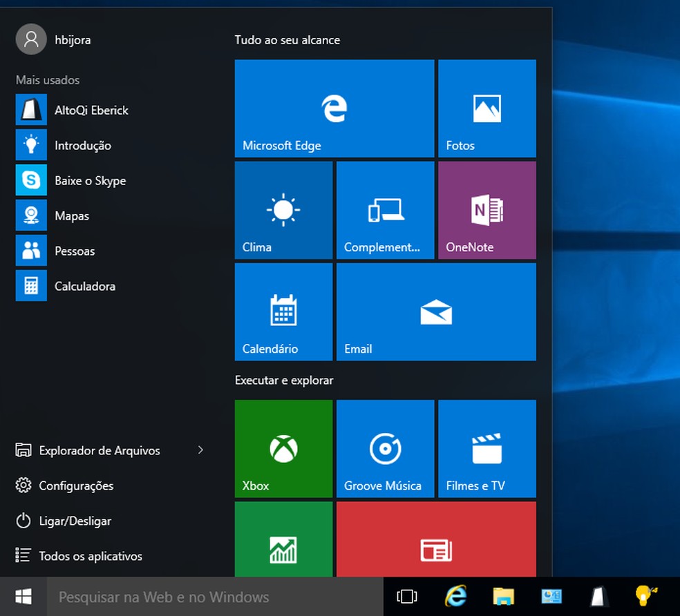Screen dimensions: 680x616
Task: Expand Explorador de Arquivos jump list arrow
Action: point(200,450)
